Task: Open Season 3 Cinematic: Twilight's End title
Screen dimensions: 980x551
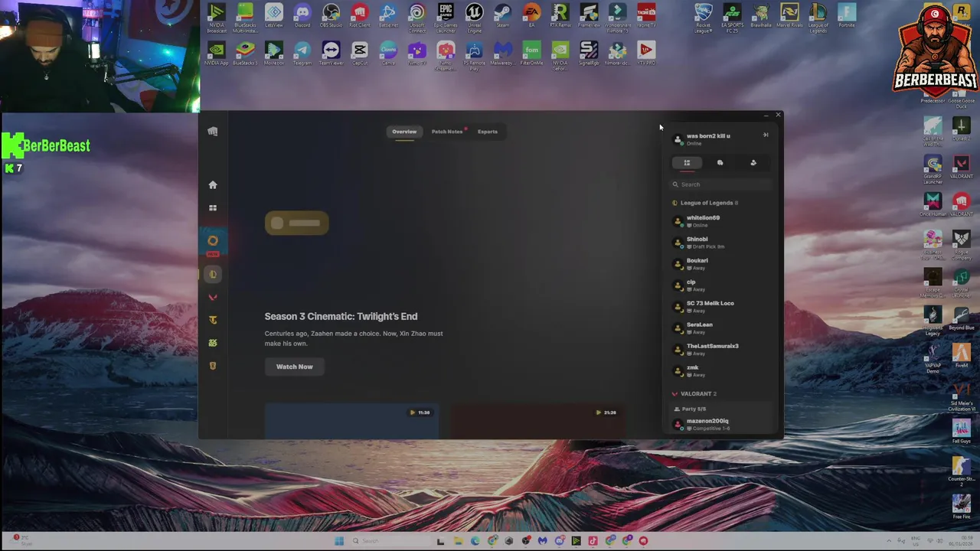Action: click(x=341, y=316)
